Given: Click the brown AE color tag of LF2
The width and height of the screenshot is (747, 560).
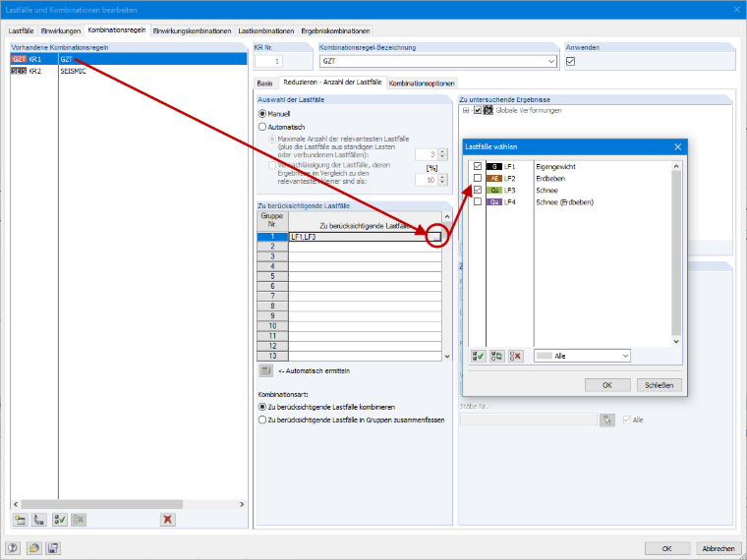Looking at the screenshot, I should point(494,179).
